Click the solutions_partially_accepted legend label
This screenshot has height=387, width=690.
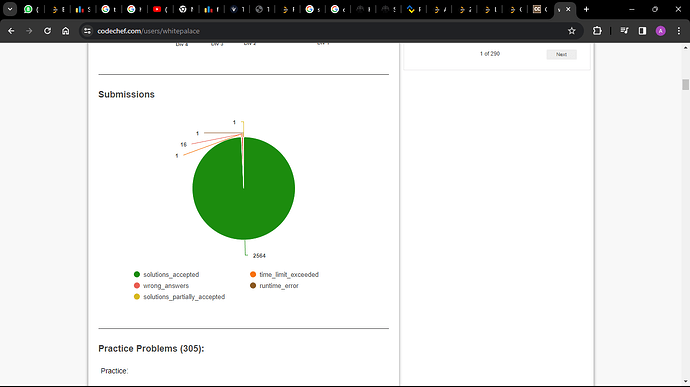pos(184,297)
